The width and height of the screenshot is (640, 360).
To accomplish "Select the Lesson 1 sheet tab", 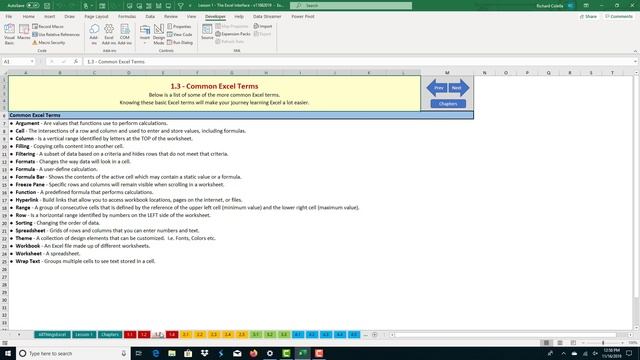I will coord(84,335).
